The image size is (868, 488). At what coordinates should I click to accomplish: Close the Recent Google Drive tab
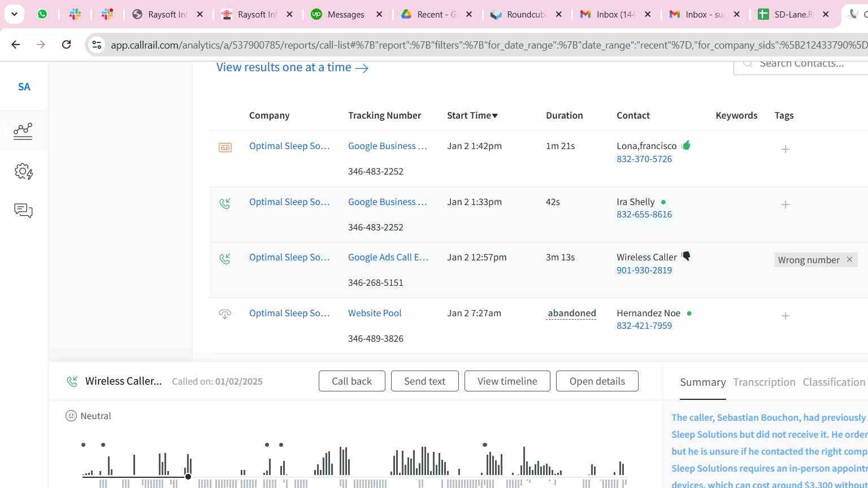468,14
